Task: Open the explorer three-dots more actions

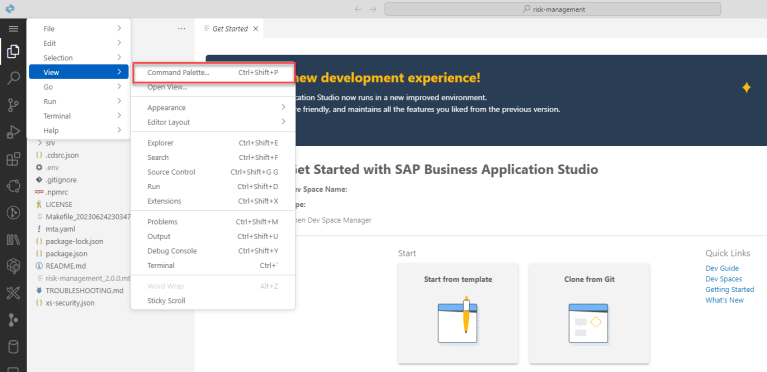Action: point(181,28)
